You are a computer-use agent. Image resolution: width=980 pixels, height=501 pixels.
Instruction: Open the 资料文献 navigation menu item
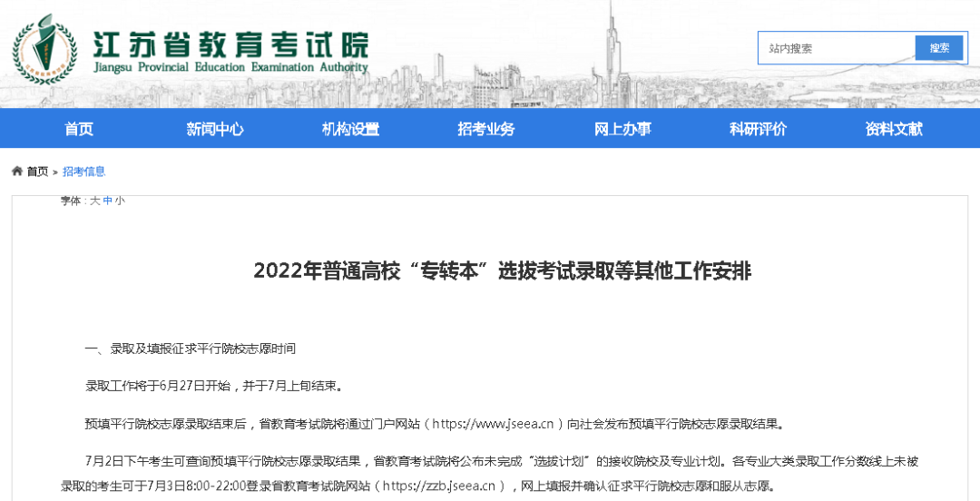pyautogui.click(x=894, y=129)
